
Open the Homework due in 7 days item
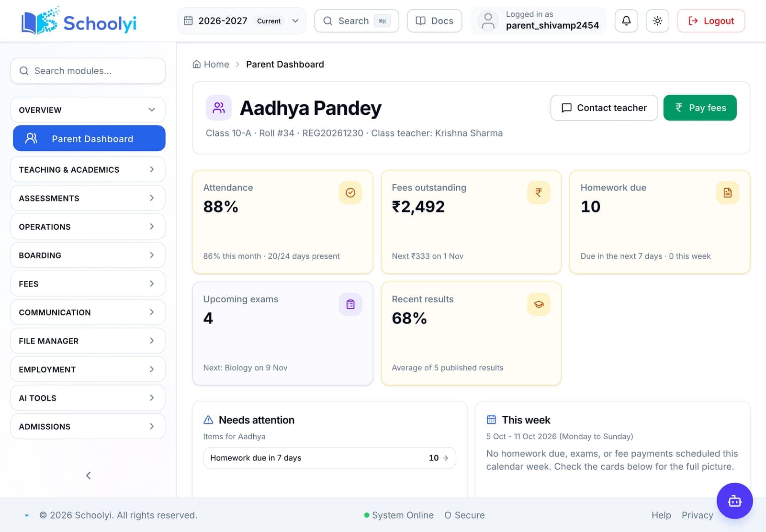coord(329,458)
